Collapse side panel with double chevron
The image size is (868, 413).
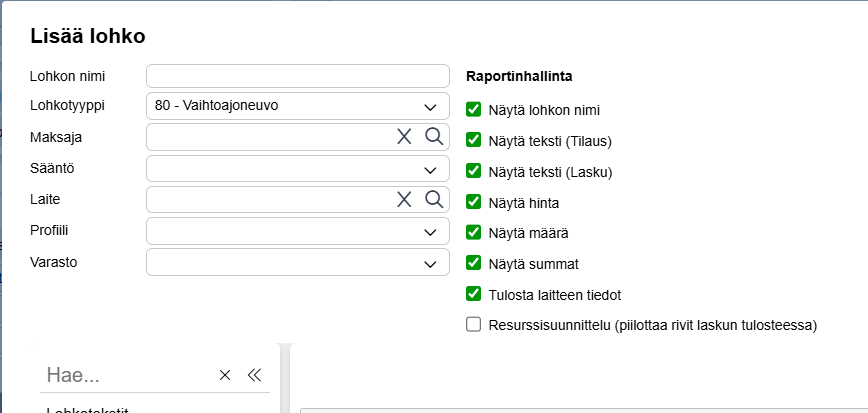pyautogui.click(x=254, y=375)
